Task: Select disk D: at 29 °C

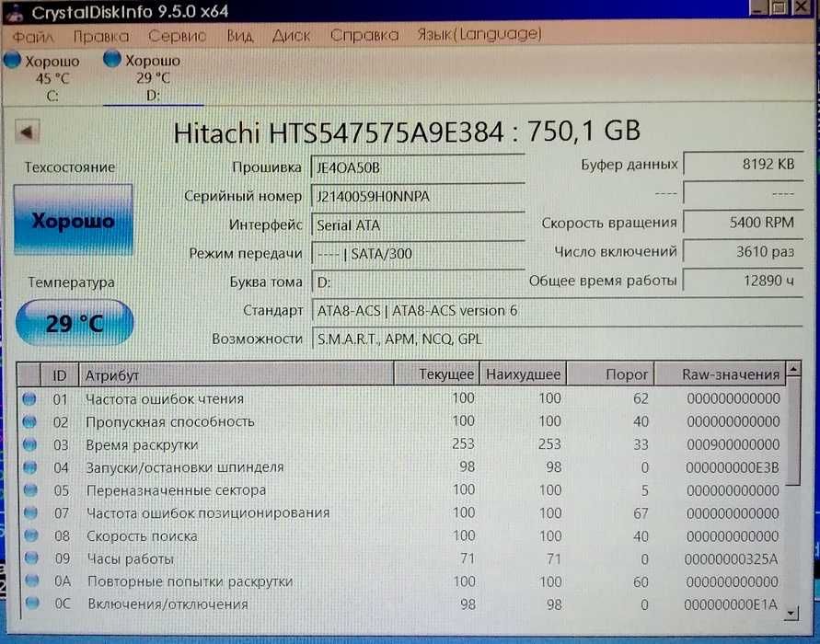Action: [x=152, y=77]
